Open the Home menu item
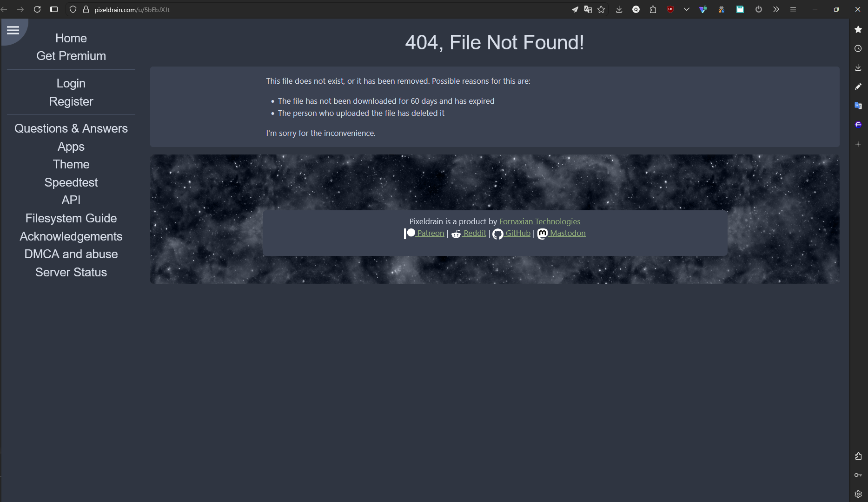868x502 pixels. pos(71,38)
